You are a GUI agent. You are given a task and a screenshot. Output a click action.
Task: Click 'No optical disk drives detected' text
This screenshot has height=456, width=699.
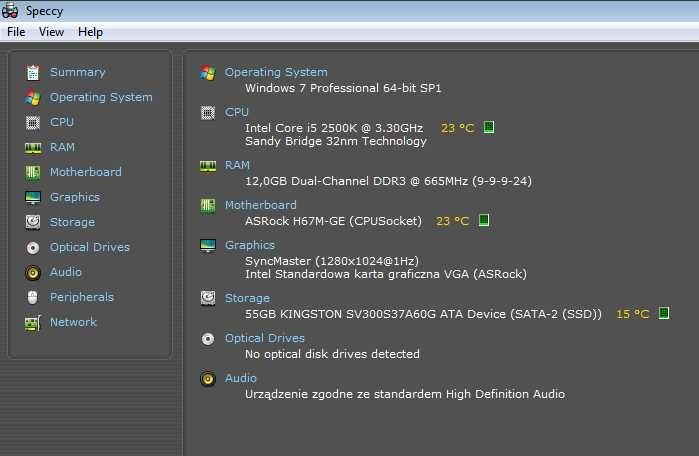tap(332, 354)
